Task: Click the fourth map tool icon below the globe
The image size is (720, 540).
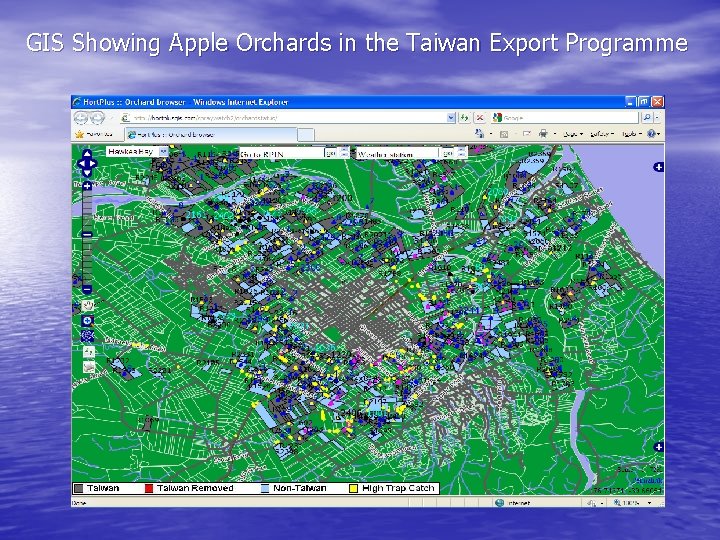Action: coord(88,352)
